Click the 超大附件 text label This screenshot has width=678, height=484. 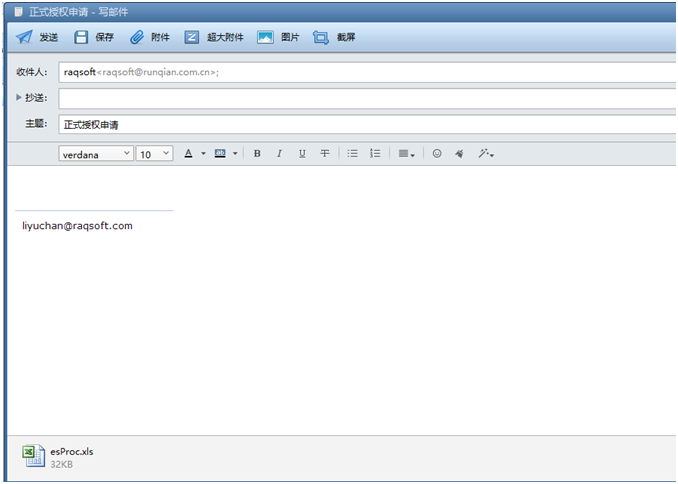coord(225,37)
